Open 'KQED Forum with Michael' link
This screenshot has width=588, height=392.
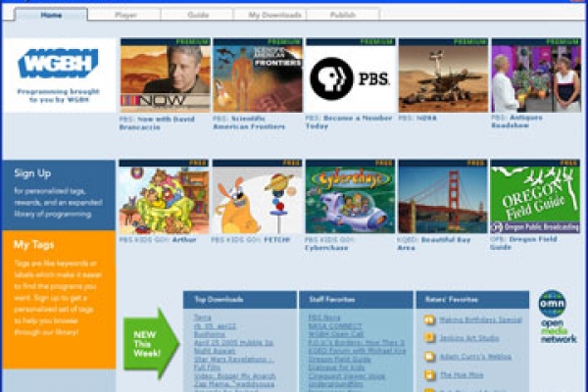coord(357,351)
